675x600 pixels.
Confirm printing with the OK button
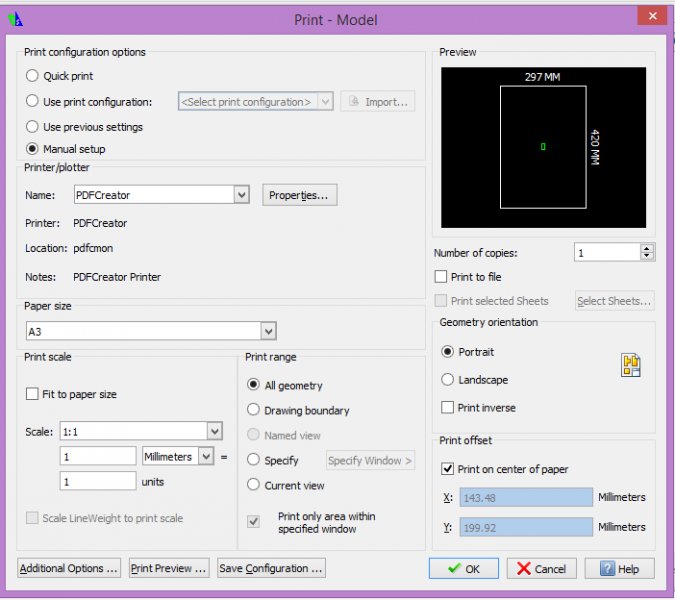[463, 568]
